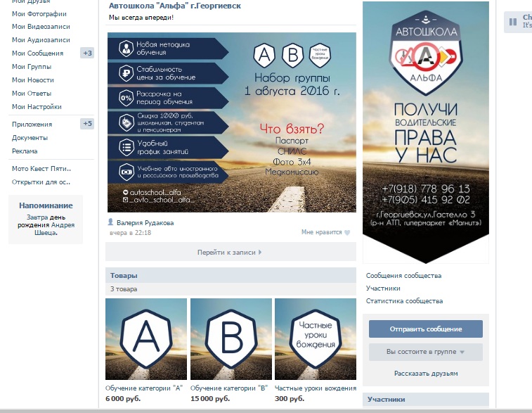This screenshot has width=532, height=413.
Task: Open Мото Квест Пяти.. sidebar link
Action: pos(41,168)
